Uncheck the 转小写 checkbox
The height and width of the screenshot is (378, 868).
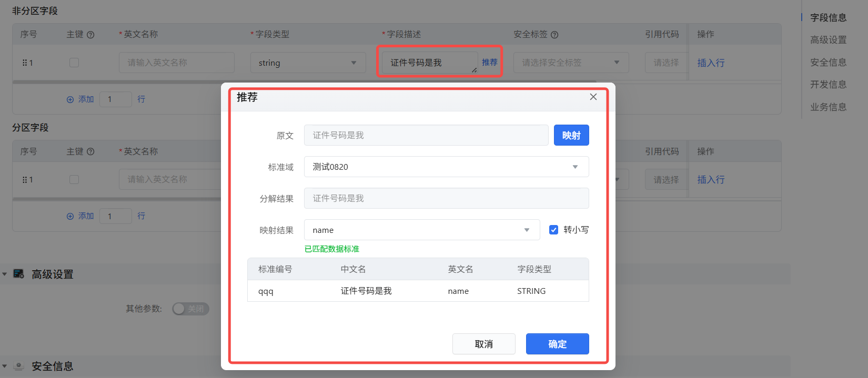click(553, 230)
